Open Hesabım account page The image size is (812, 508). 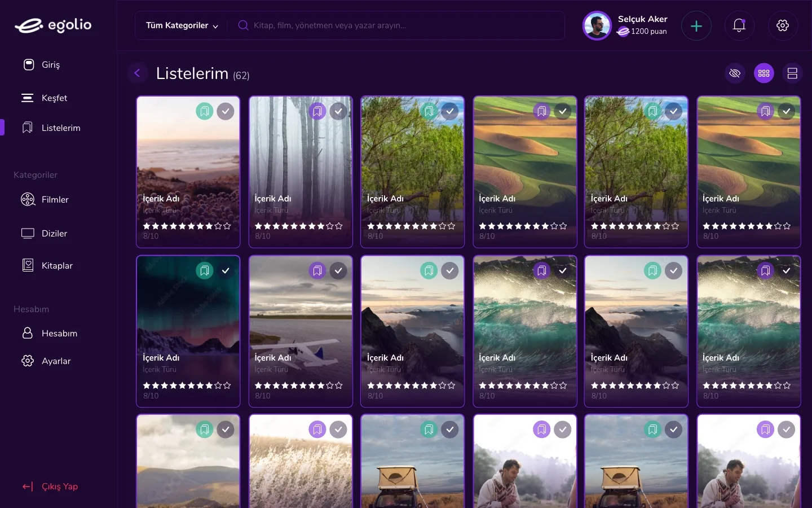click(49, 334)
